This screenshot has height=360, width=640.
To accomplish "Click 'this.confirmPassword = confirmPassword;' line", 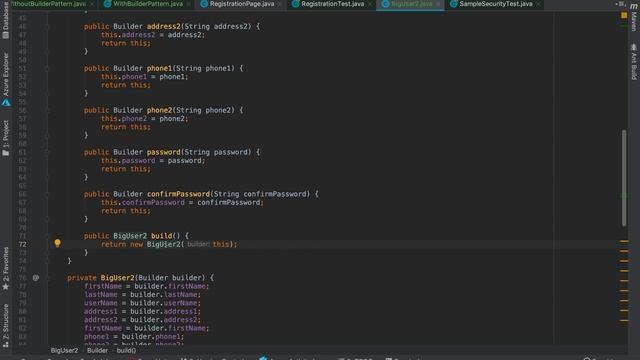I will 182,202.
